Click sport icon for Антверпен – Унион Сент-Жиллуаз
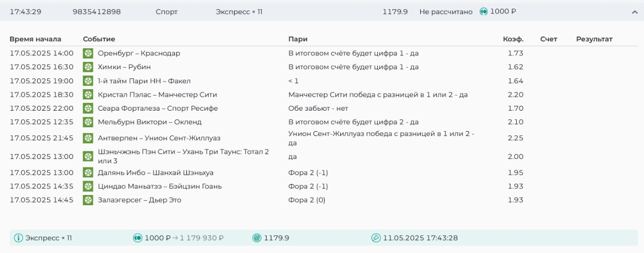The height and width of the screenshot is (253, 644). pyautogui.click(x=88, y=139)
